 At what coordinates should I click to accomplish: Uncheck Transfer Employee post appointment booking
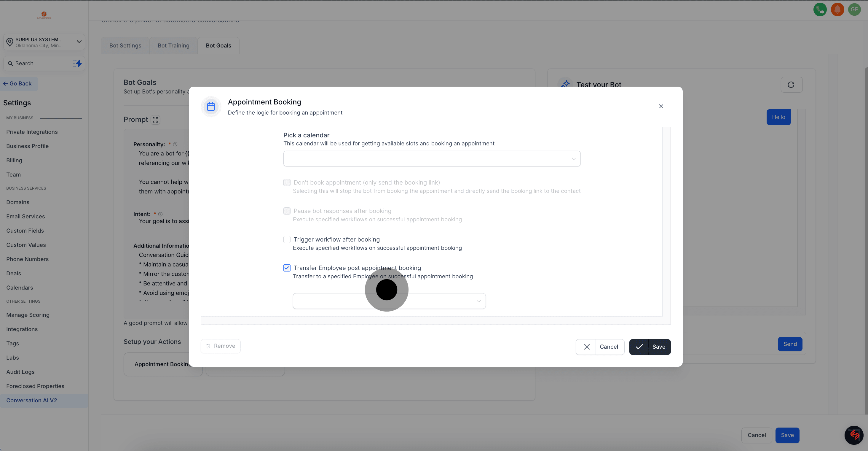click(x=287, y=268)
